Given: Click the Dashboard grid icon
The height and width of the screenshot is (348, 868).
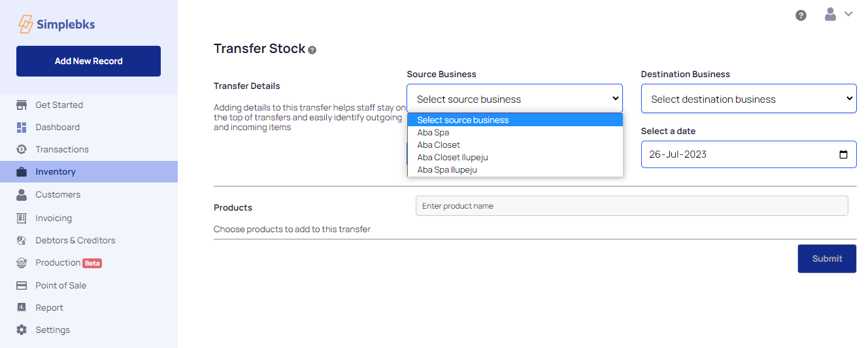Looking at the screenshot, I should point(22,128).
